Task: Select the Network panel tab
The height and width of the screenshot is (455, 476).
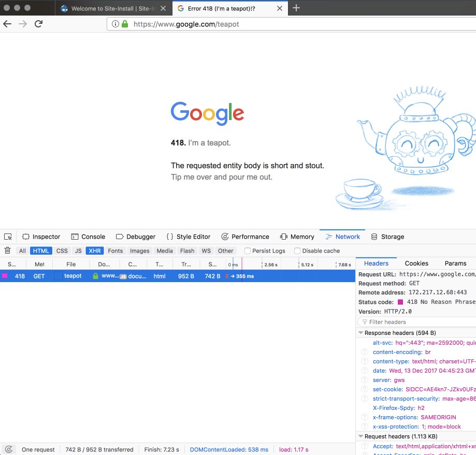Action: pyautogui.click(x=342, y=237)
